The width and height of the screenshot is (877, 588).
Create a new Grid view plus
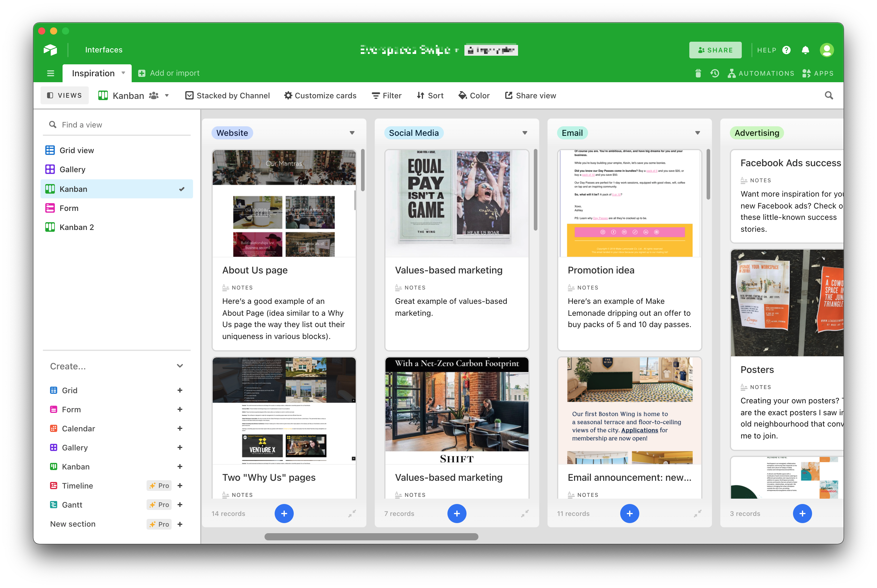(180, 391)
